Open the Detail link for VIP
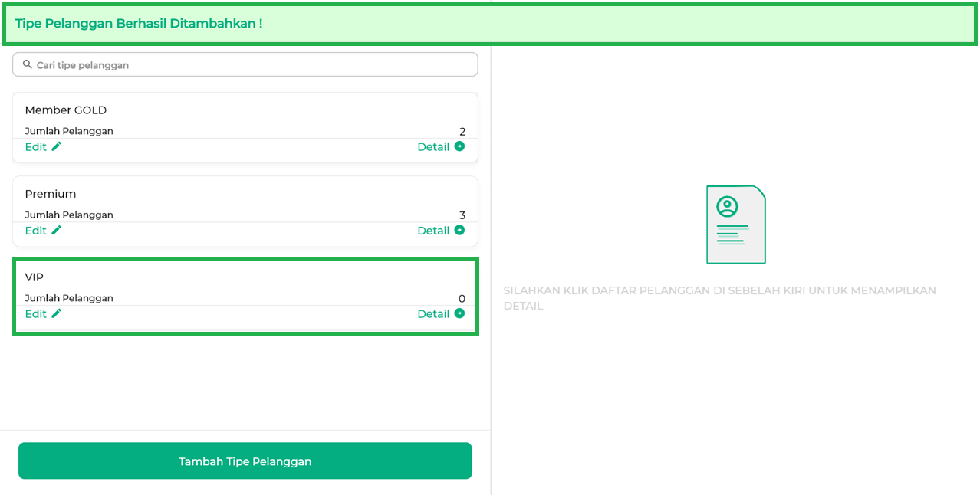The width and height of the screenshot is (980, 495). (x=433, y=314)
